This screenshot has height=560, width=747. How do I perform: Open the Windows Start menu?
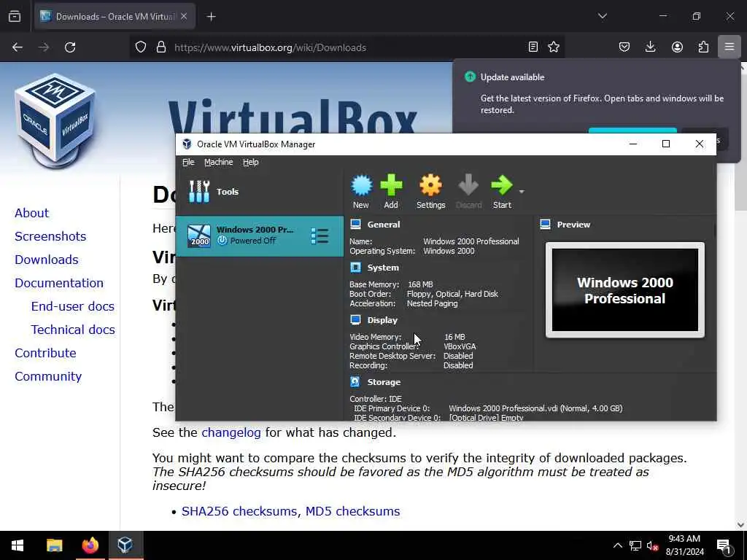coord(18,545)
